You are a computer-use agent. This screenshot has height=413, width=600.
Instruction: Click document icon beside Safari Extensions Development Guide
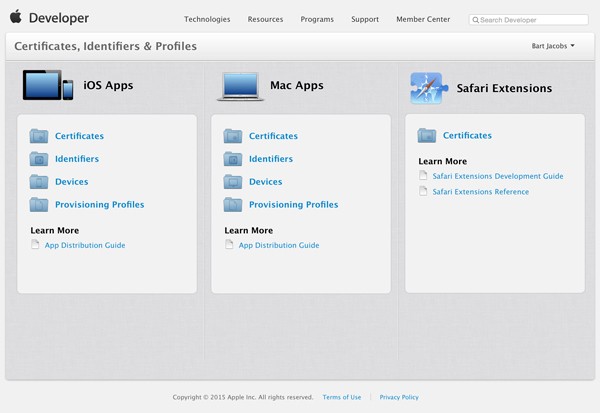[x=423, y=175]
